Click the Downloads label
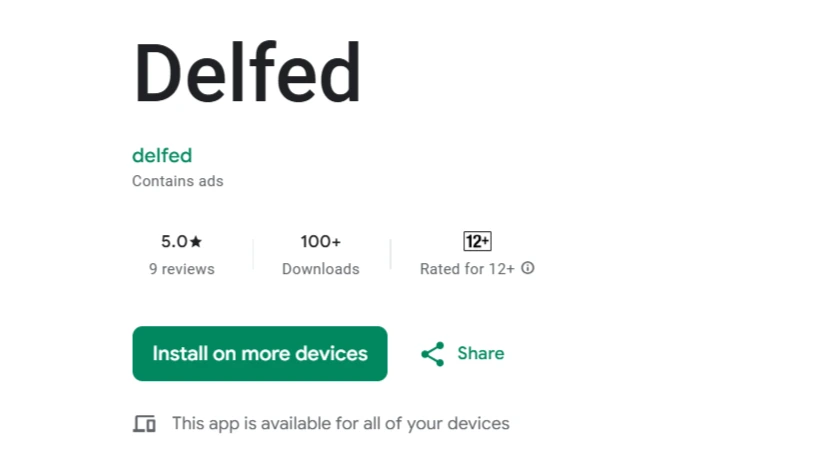Image resolution: width=826 pixels, height=465 pixels. point(320,269)
